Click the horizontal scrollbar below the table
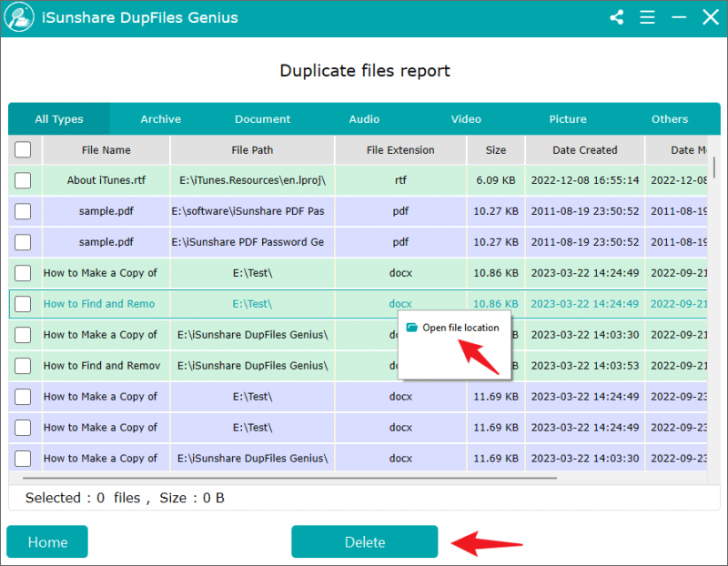This screenshot has height=566, width=728. (282, 475)
